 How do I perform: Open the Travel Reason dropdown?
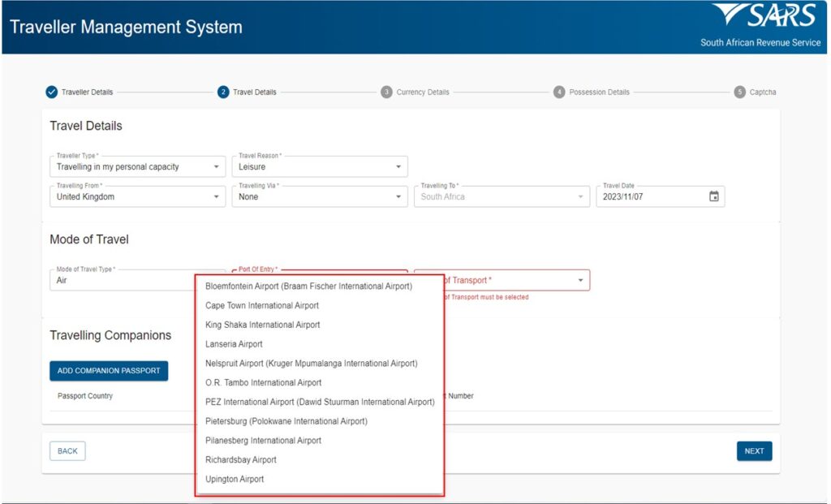[x=399, y=166]
